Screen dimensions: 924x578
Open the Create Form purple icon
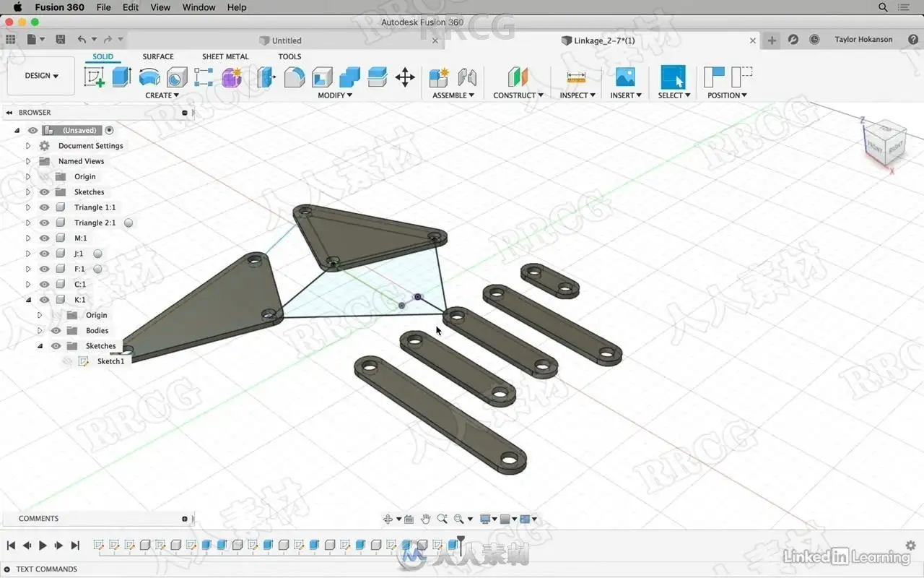click(x=232, y=77)
